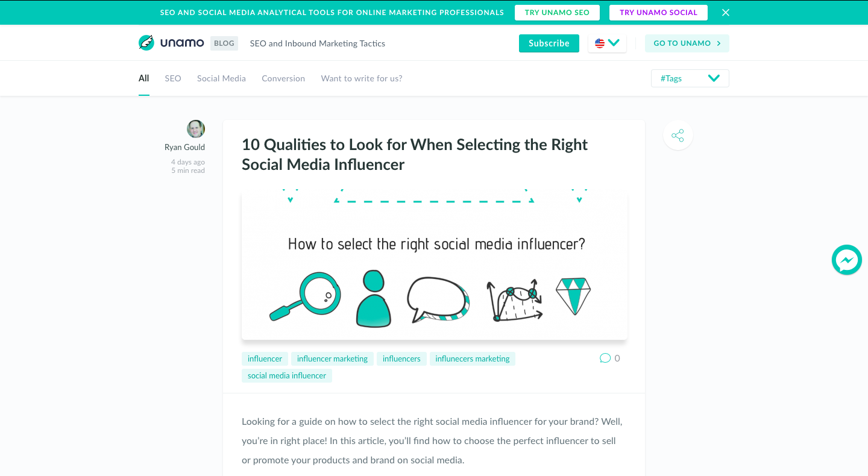Click the US flag language icon

coord(600,43)
